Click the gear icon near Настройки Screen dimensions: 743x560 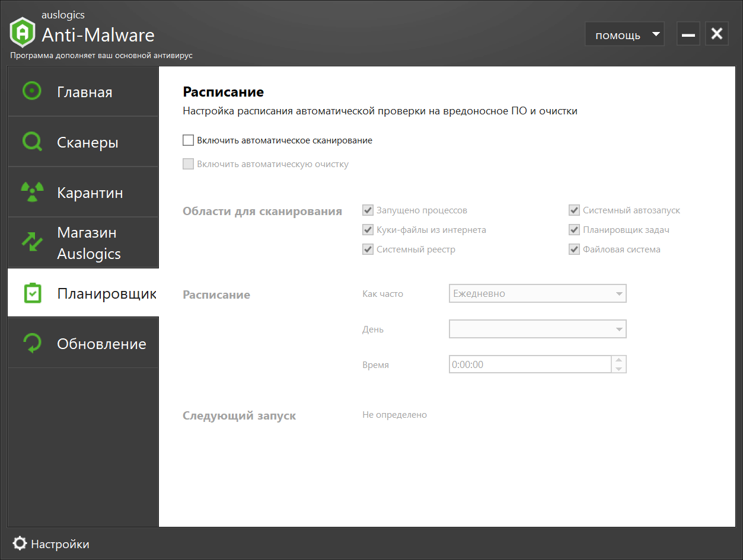click(x=20, y=543)
